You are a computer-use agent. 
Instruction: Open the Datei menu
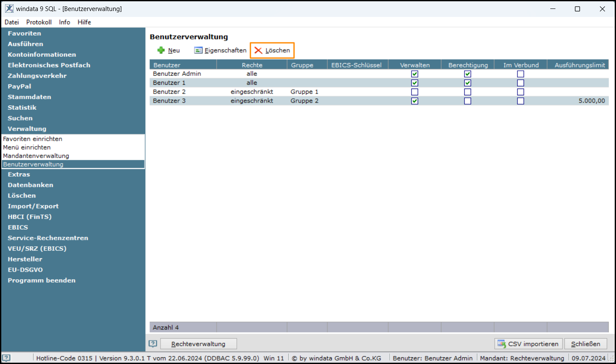click(x=12, y=22)
